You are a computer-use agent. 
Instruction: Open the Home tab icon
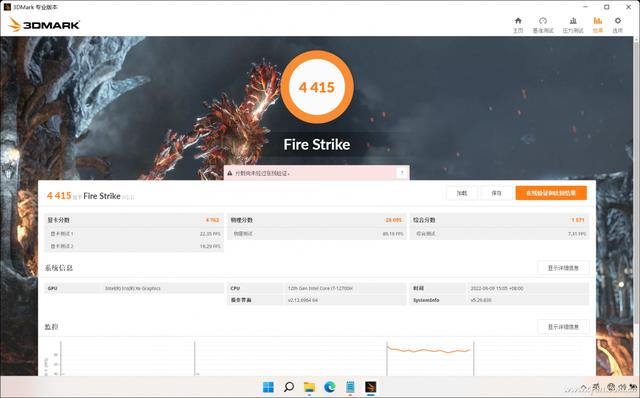tap(518, 21)
